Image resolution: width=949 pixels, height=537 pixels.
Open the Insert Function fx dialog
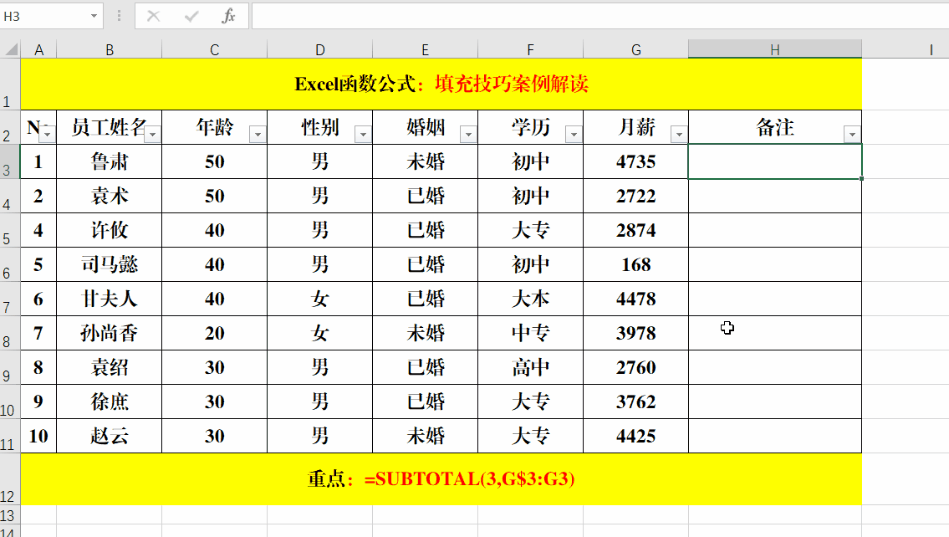[228, 16]
